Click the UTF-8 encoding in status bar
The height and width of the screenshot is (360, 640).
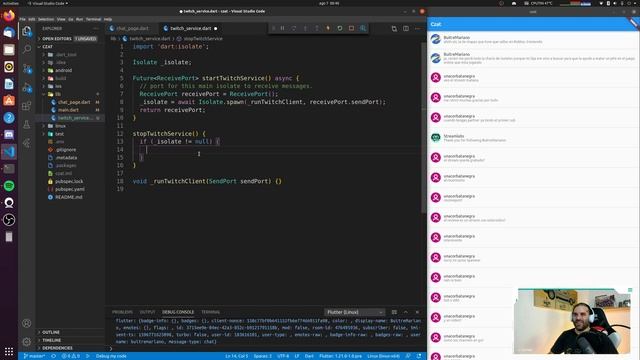click(283, 356)
